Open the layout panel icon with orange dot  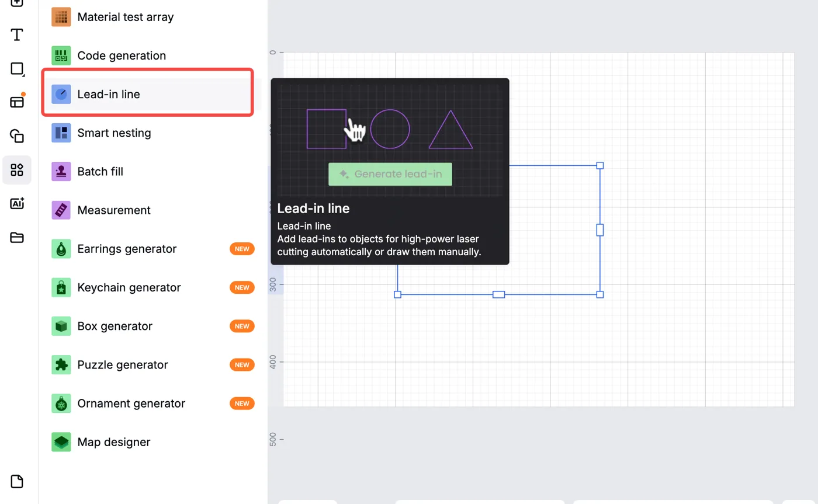pos(17,102)
